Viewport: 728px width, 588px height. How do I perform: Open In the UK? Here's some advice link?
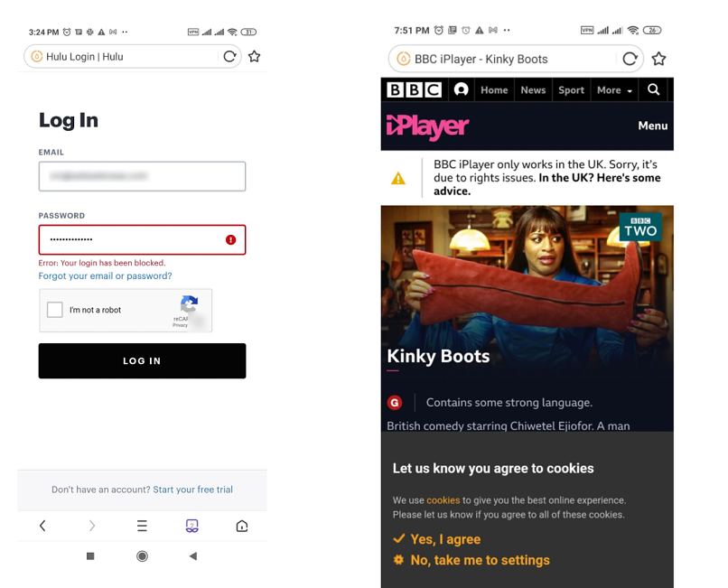pos(547,184)
